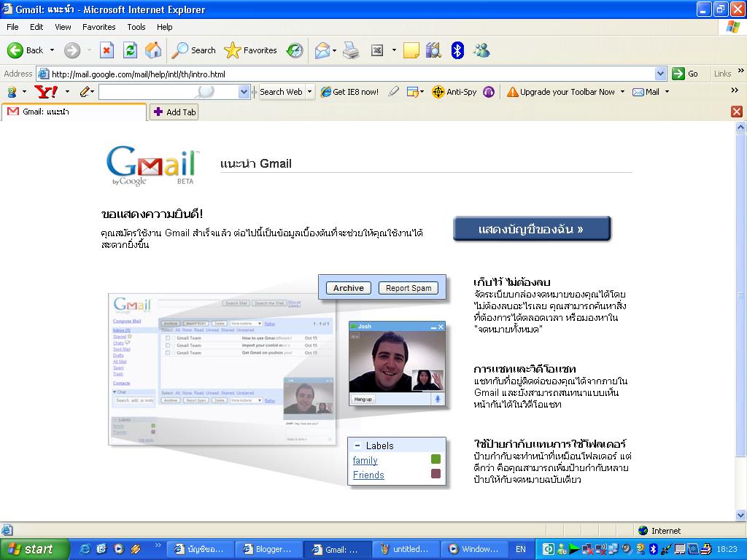The width and height of the screenshot is (747, 560).
Task: Open Favorites star in toolbar
Action: 251,50
